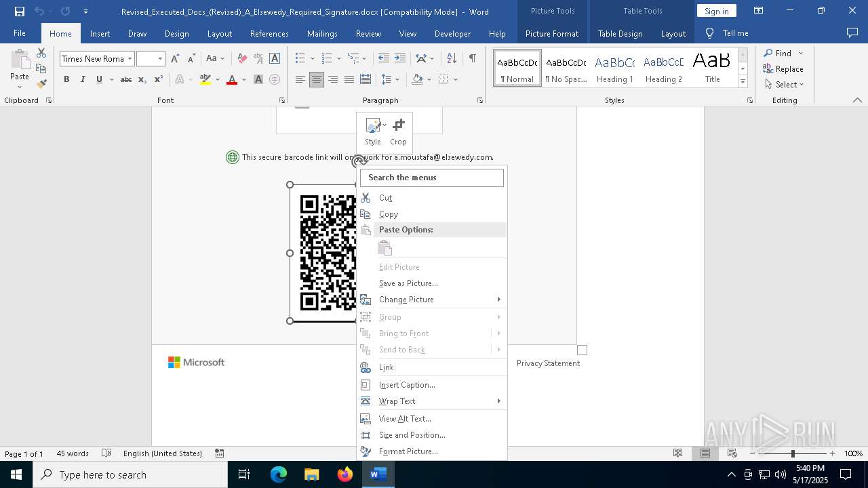
Task: Click the Align Left icon
Action: [x=300, y=79]
